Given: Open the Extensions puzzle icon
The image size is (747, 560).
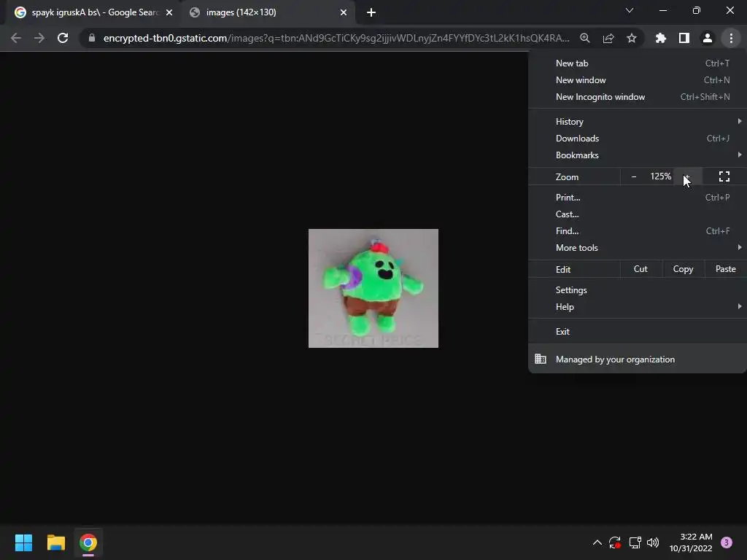Looking at the screenshot, I should coord(661,38).
